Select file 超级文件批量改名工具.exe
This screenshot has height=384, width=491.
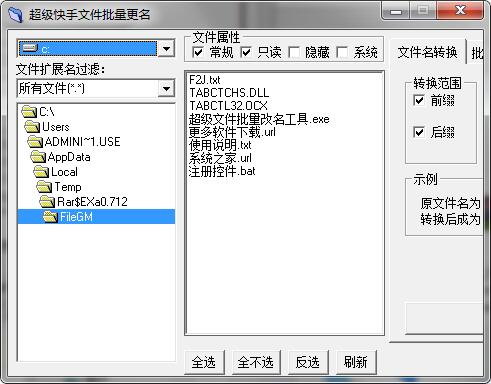coord(259,119)
